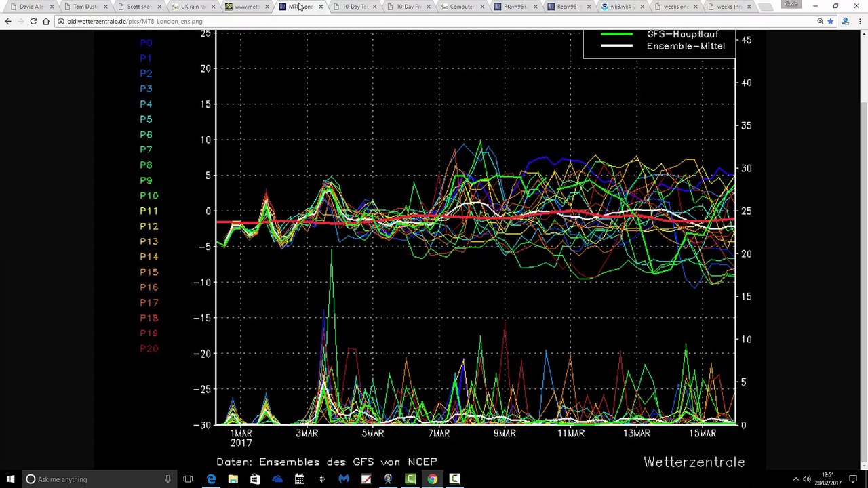Open the Camtasia recorder icon right of Chrome
The image size is (868, 488).
pyautogui.click(x=454, y=479)
